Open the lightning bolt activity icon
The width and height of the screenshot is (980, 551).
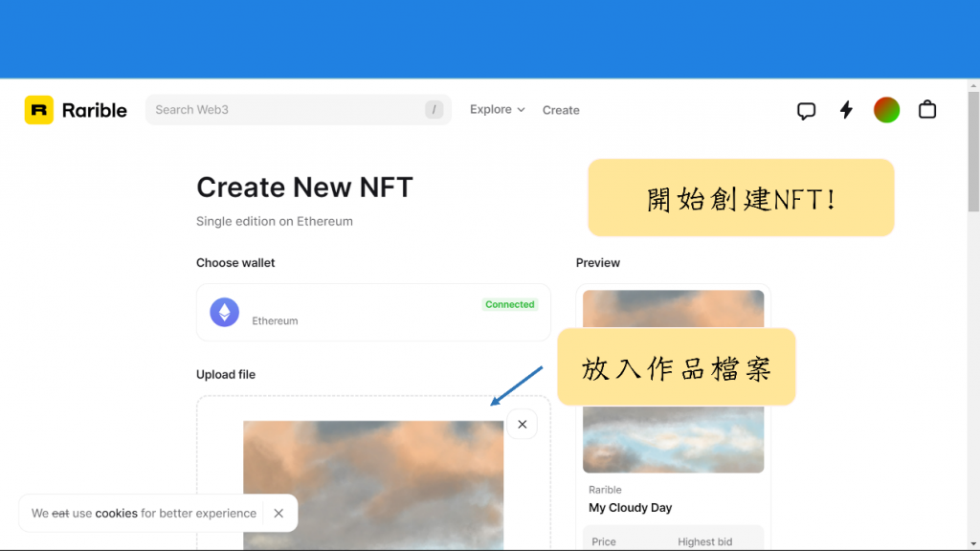click(846, 110)
